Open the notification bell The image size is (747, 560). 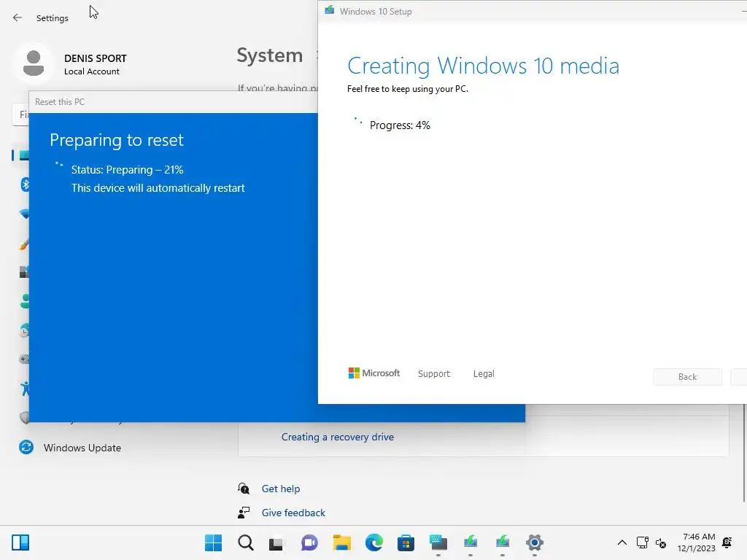click(x=727, y=542)
